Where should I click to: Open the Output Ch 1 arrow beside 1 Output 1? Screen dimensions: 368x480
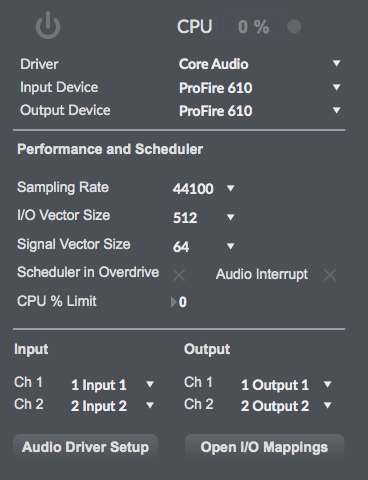tap(327, 385)
